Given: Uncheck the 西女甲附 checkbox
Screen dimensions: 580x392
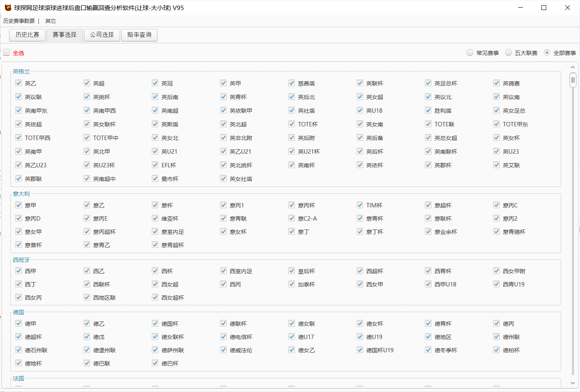Looking at the screenshot, I should [496, 271].
